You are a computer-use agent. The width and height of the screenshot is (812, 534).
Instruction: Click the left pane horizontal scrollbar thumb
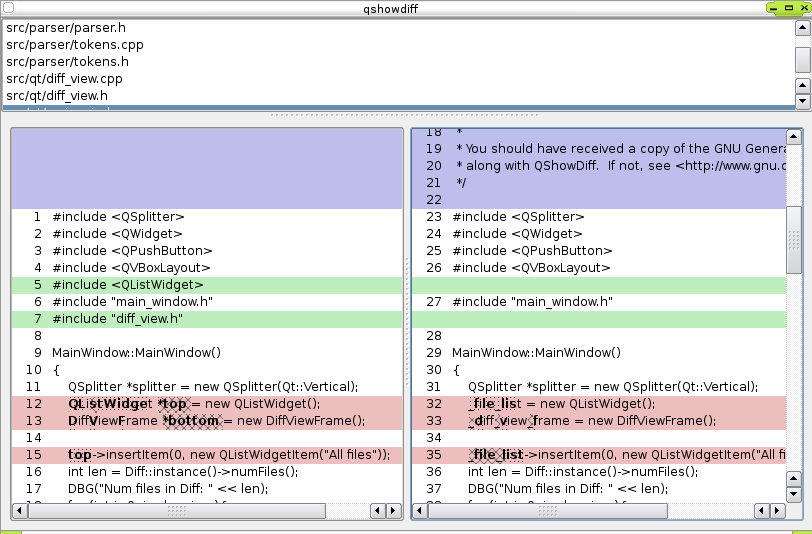177,511
